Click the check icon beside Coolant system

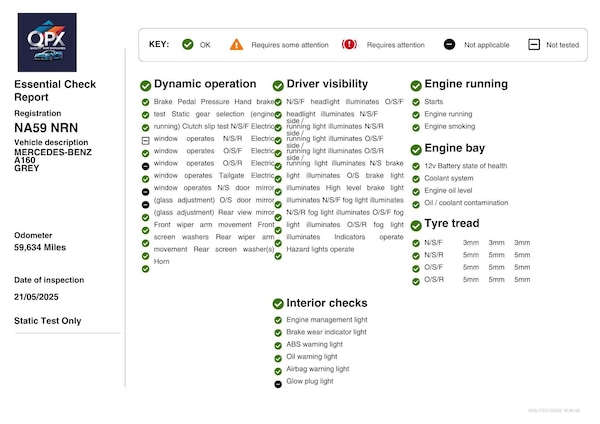pyautogui.click(x=416, y=179)
